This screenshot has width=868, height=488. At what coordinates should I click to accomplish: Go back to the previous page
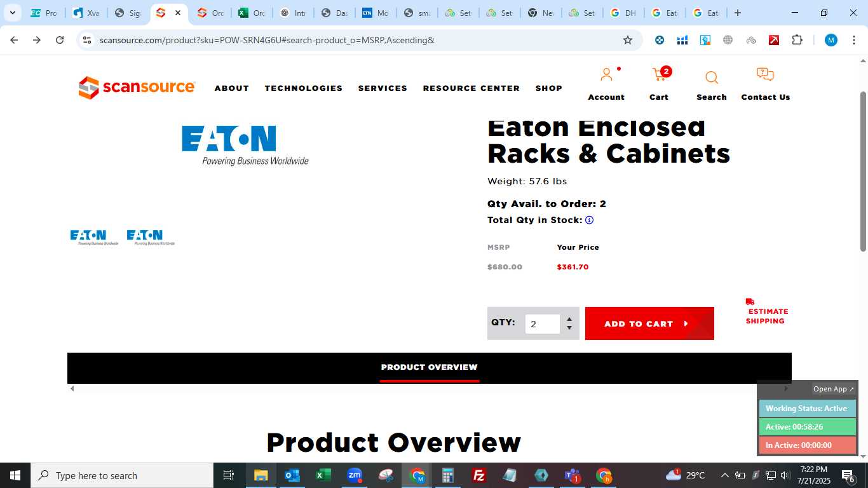(x=14, y=40)
